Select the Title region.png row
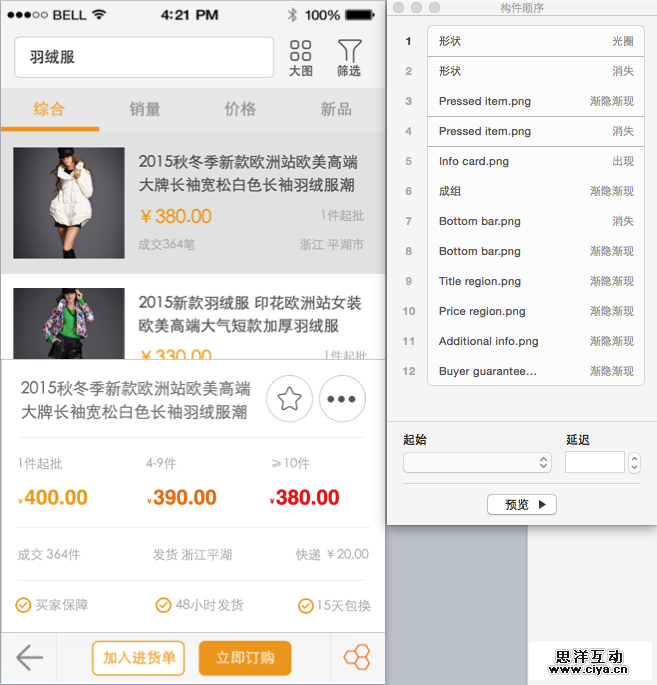 pyautogui.click(x=536, y=281)
